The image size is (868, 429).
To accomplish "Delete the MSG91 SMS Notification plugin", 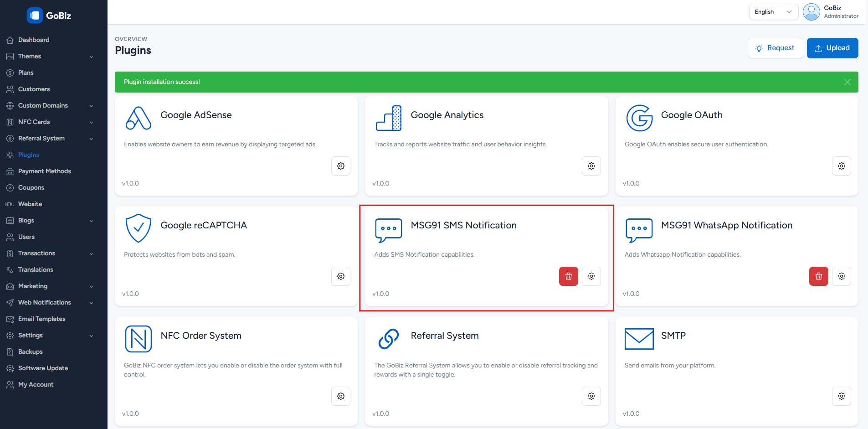I will pyautogui.click(x=569, y=276).
